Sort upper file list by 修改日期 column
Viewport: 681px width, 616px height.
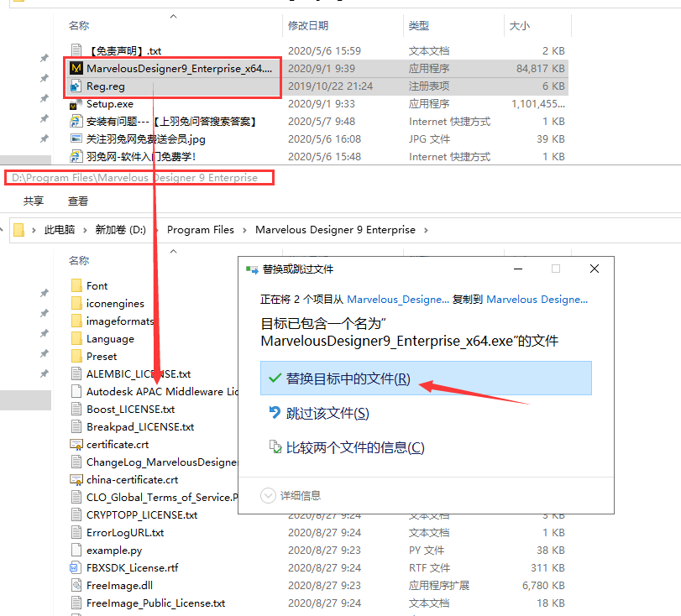pos(308,26)
